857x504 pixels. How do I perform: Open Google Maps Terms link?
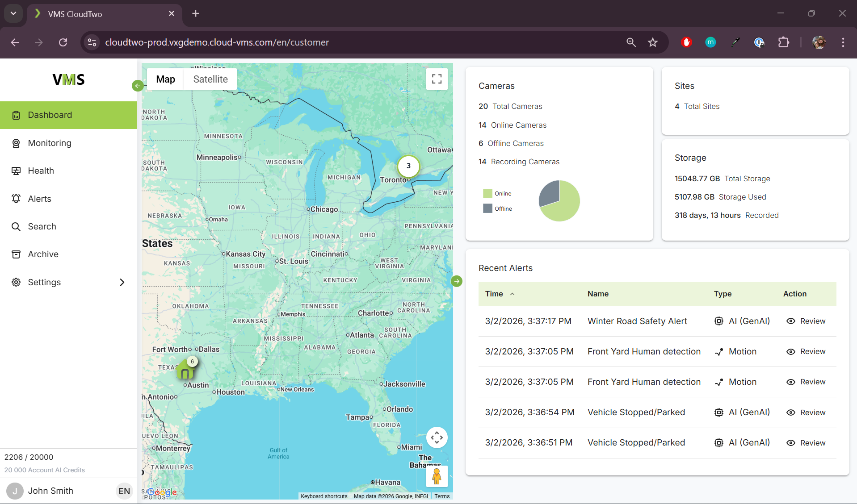(x=442, y=496)
